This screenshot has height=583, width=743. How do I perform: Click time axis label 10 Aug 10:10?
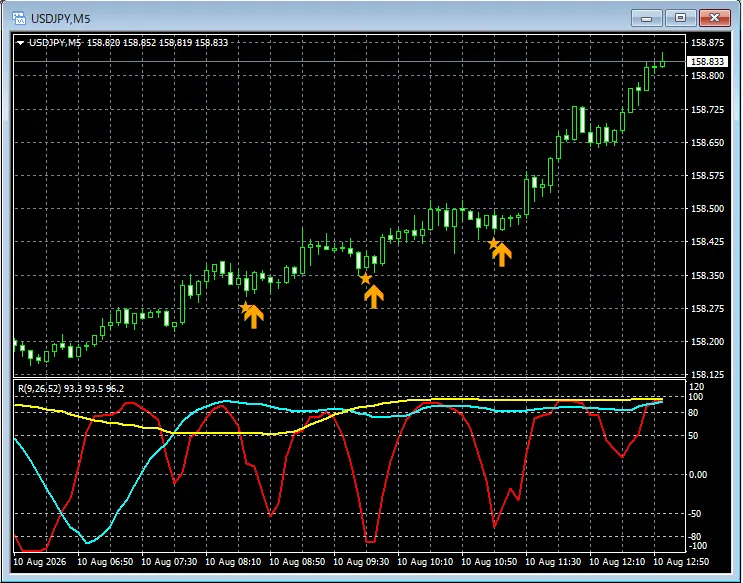pyautogui.click(x=425, y=562)
